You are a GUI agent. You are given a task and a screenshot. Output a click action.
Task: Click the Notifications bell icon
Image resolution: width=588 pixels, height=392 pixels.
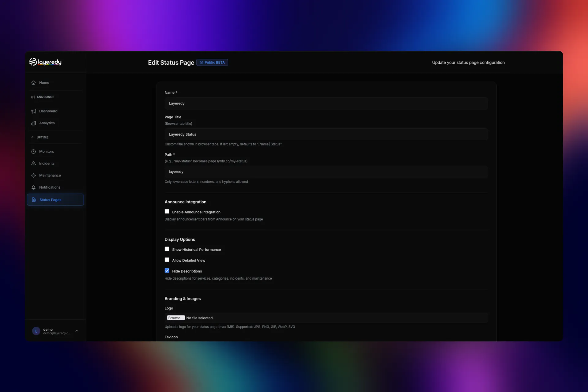(34, 187)
